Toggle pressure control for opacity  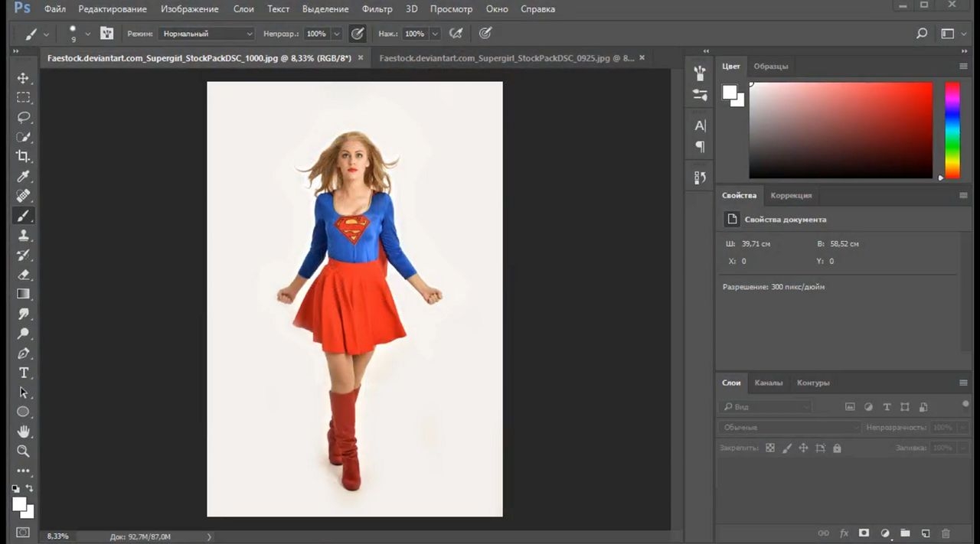[358, 34]
